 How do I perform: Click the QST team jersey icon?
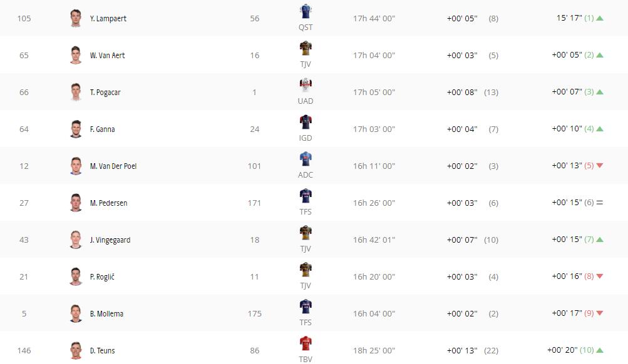(x=306, y=11)
